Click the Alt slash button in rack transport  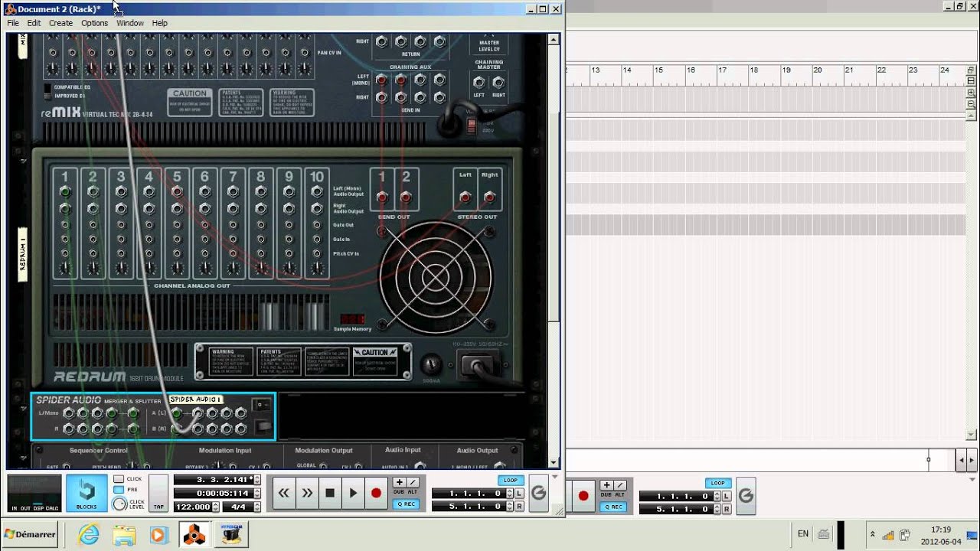click(x=413, y=483)
